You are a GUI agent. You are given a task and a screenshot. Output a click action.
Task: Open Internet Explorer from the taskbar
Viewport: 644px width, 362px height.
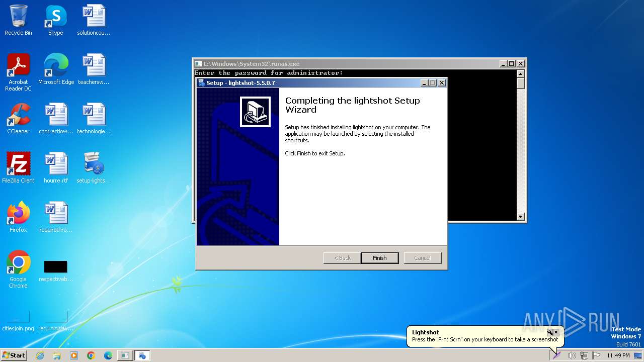[40, 355]
